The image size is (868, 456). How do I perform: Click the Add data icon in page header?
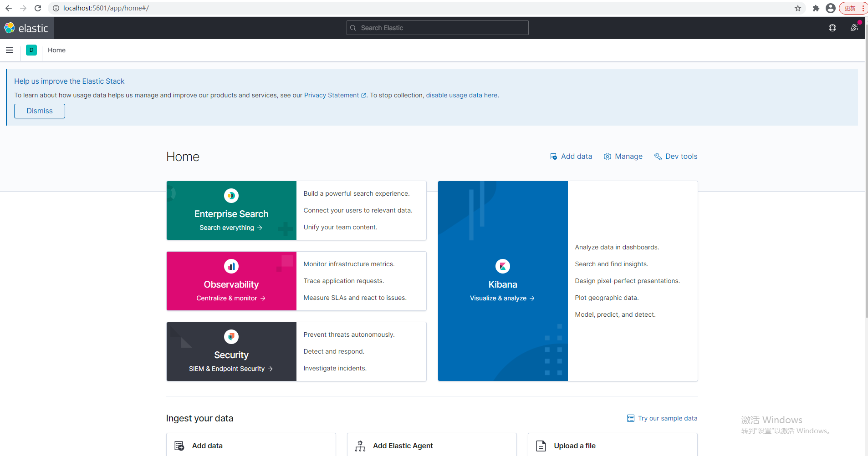click(554, 157)
